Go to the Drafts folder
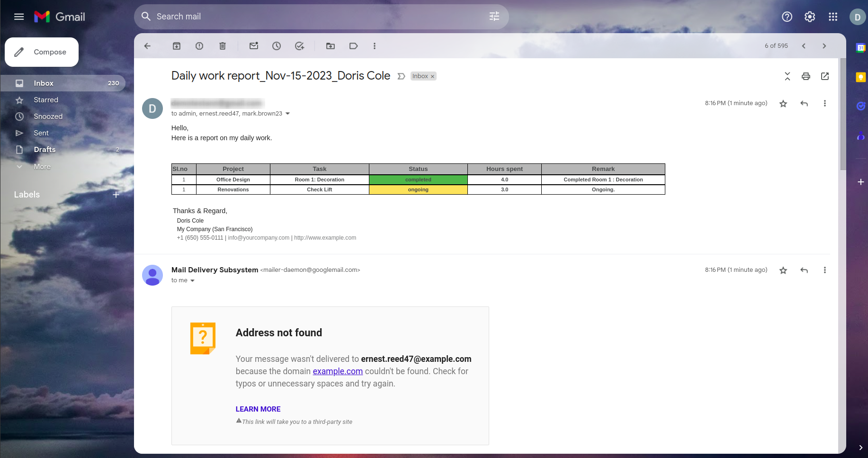 coord(45,150)
